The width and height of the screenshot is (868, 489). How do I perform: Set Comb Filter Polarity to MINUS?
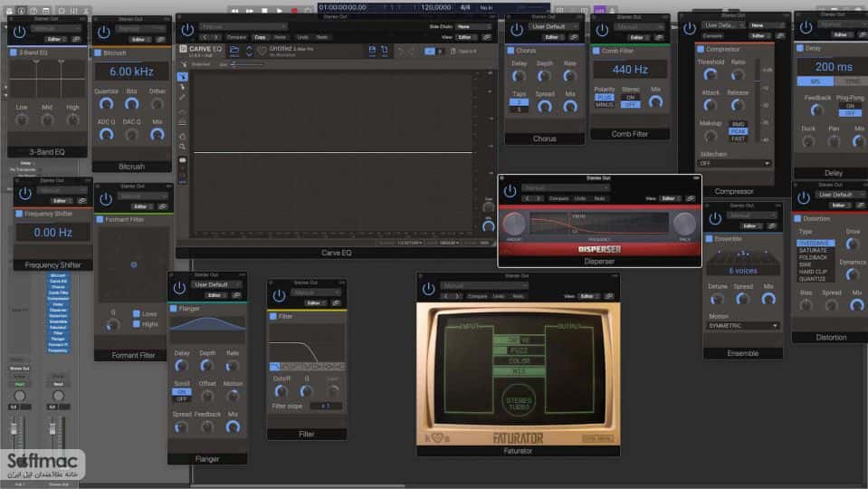605,105
